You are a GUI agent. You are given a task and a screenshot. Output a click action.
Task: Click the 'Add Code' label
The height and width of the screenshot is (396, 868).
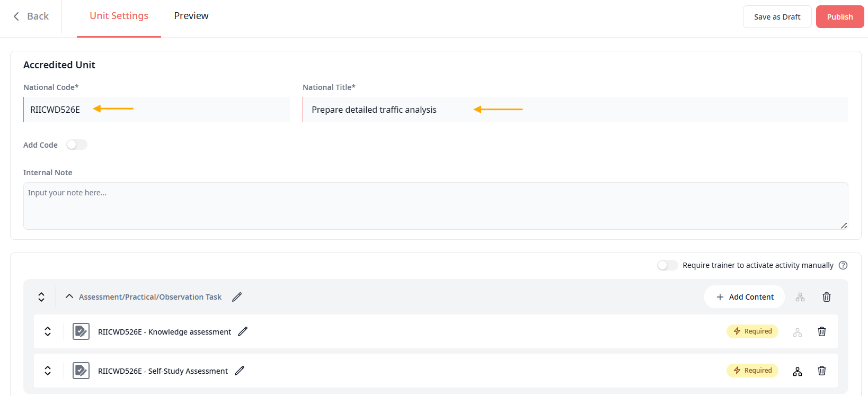coord(40,145)
